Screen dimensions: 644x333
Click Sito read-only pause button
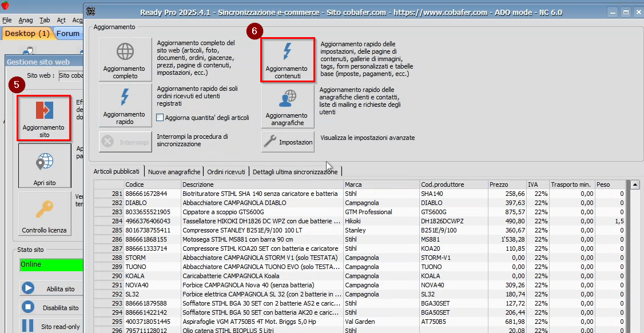tap(51, 327)
